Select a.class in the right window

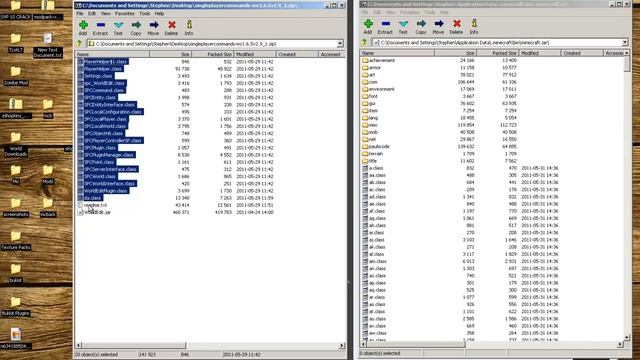pos(376,168)
